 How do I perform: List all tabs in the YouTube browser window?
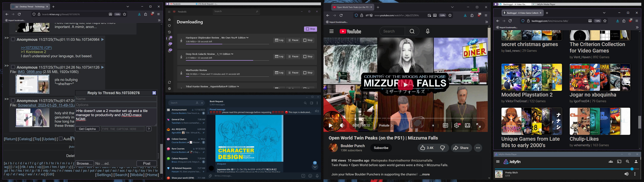452,7
